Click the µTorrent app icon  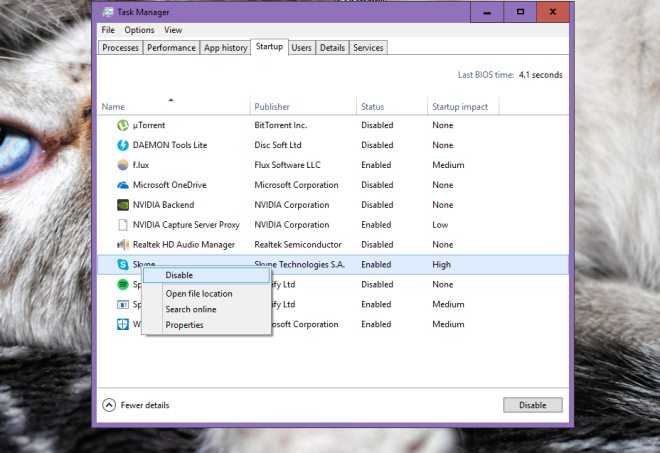pyautogui.click(x=122, y=125)
